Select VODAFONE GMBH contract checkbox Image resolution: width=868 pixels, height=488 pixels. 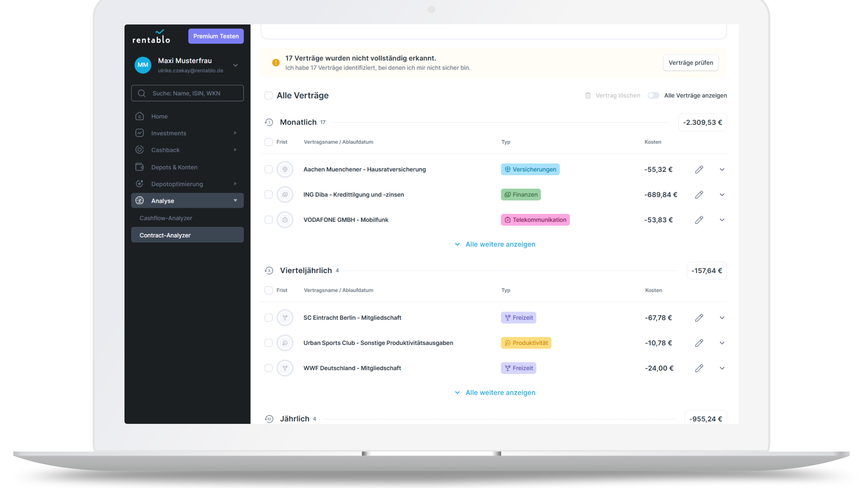(269, 220)
